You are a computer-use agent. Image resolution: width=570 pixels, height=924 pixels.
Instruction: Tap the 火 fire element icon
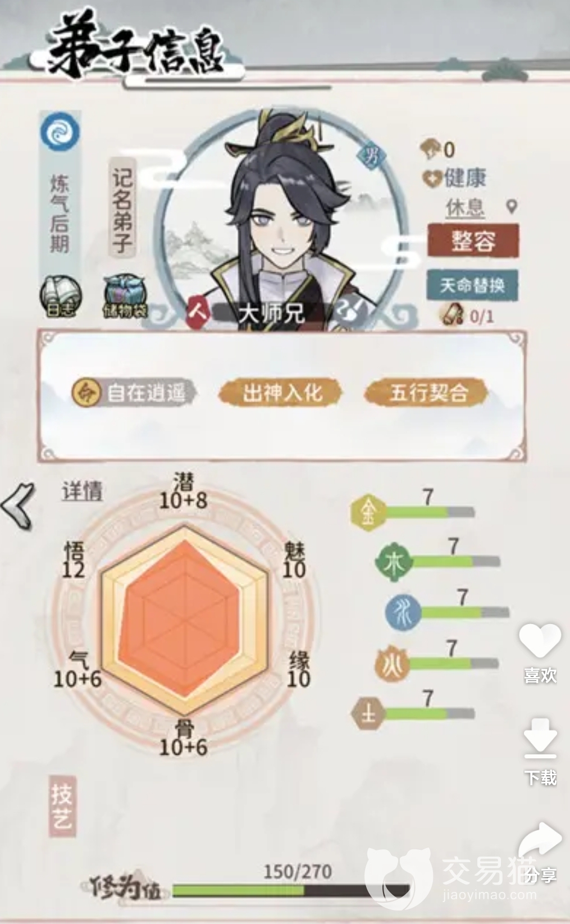click(x=393, y=663)
